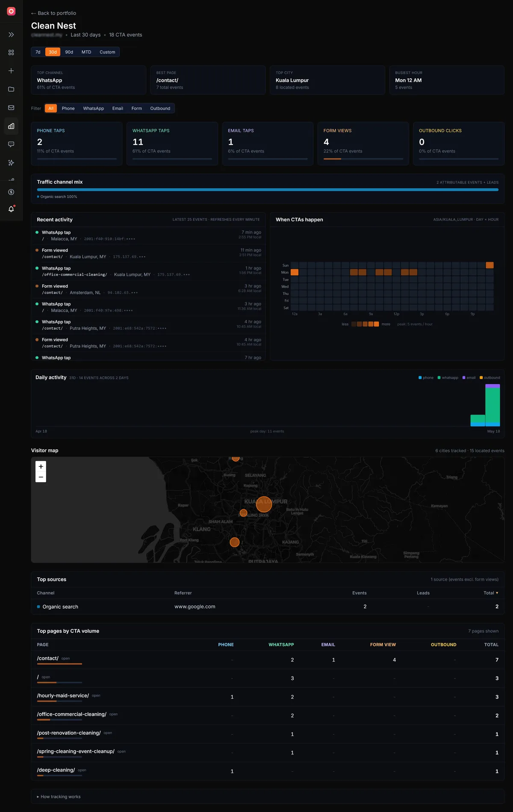Expand the sidebar with double-chevron icon
513x812 pixels.
tap(11, 35)
